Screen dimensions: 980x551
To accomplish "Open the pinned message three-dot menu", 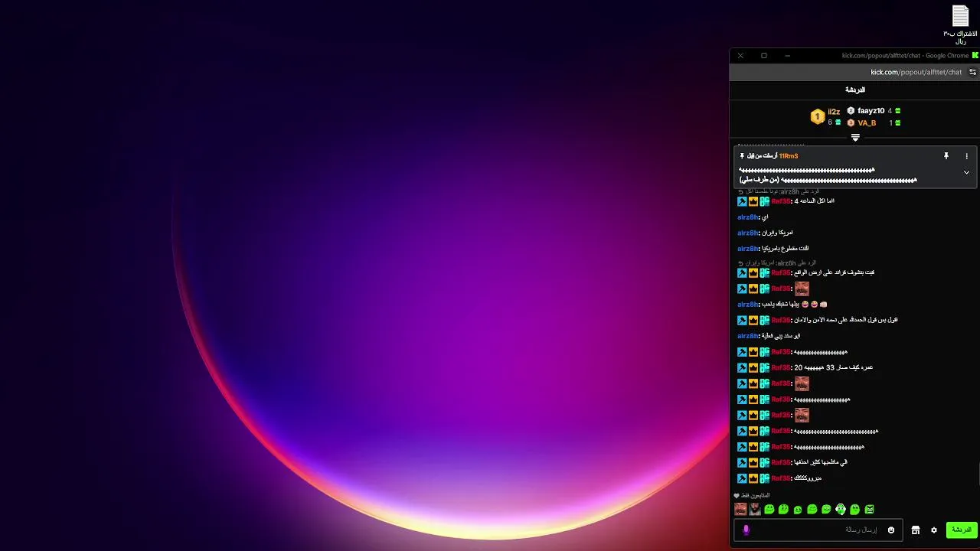I will click(966, 156).
